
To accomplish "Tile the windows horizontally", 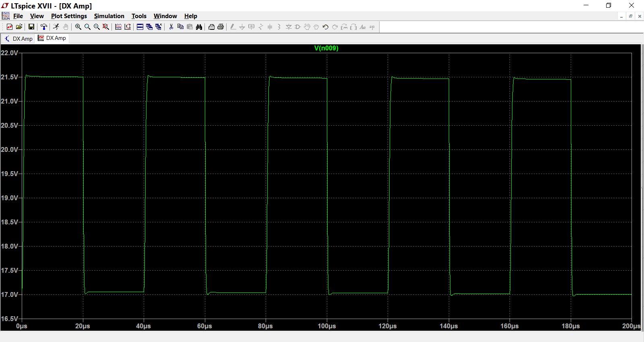I will [x=140, y=27].
